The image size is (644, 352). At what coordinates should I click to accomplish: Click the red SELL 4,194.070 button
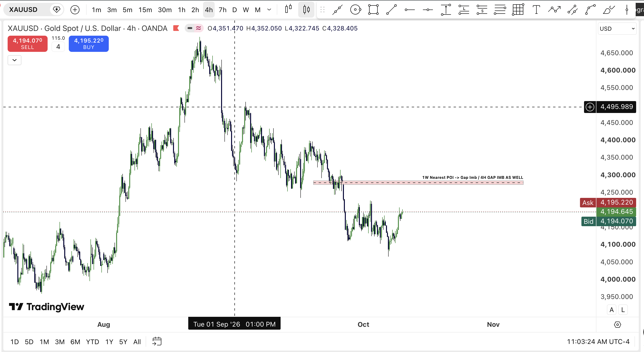(28, 44)
